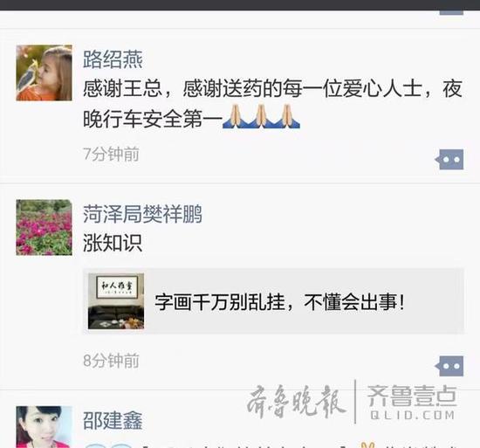Tap the partially visible comment icon at top
This screenshot has height=448, width=480.
[x=451, y=12]
